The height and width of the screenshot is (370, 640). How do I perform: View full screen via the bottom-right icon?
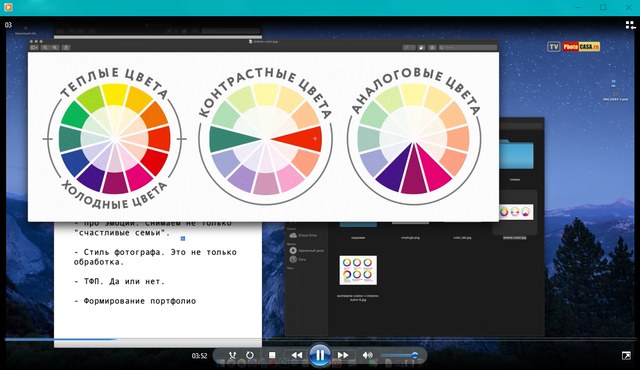coord(626,356)
